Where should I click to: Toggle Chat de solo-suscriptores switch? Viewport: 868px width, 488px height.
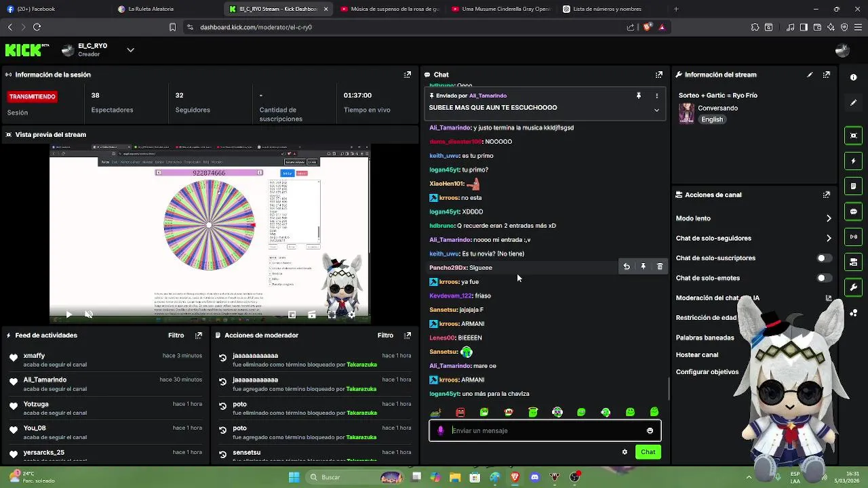tap(824, 258)
